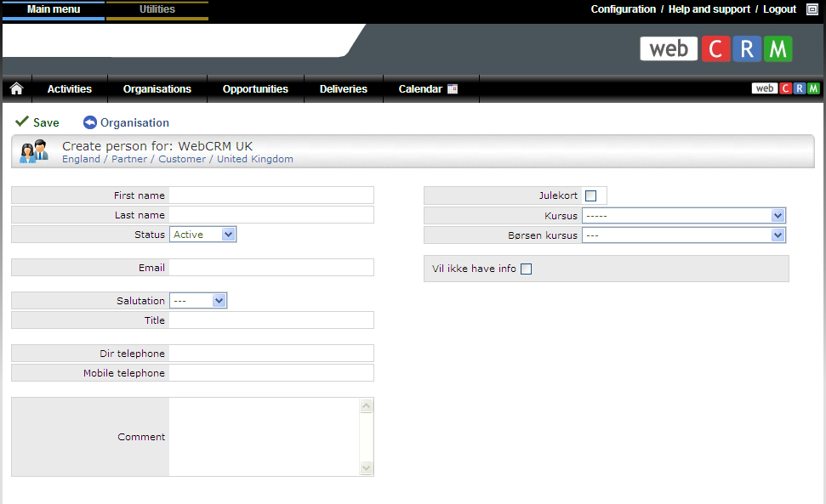Switch to the Main menu tab
826x504 pixels.
point(54,9)
